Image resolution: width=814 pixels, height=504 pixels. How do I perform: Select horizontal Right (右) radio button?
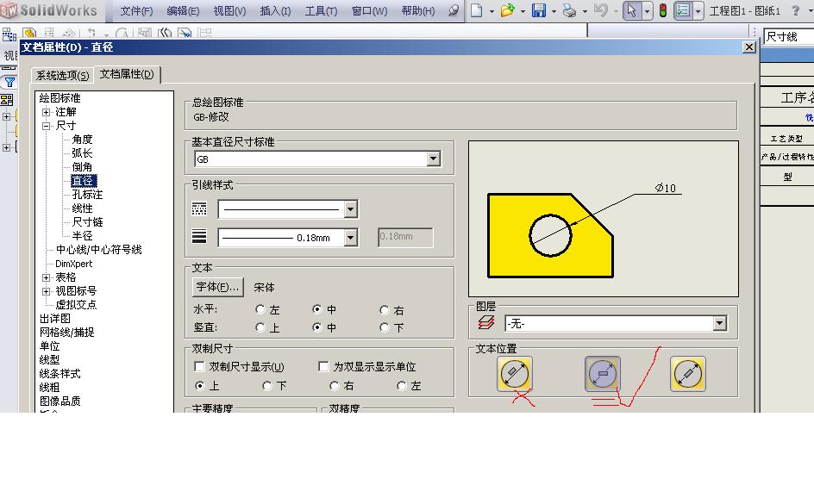coord(385,310)
